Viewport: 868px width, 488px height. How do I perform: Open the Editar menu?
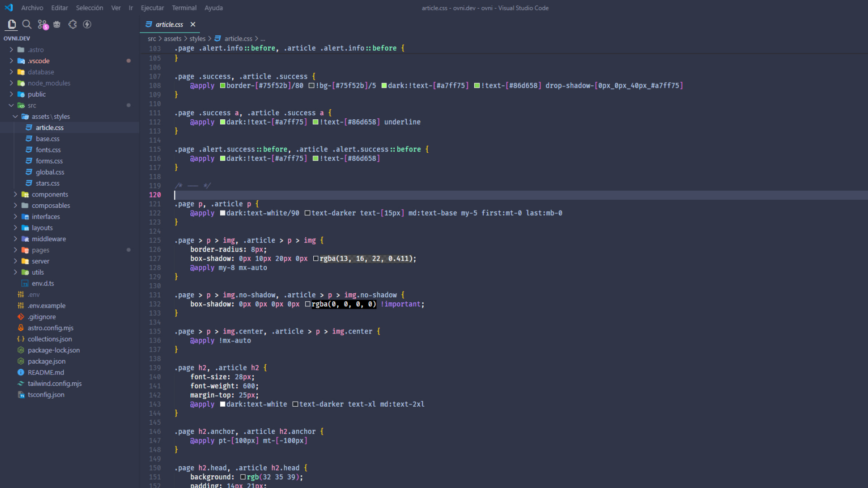click(60, 8)
